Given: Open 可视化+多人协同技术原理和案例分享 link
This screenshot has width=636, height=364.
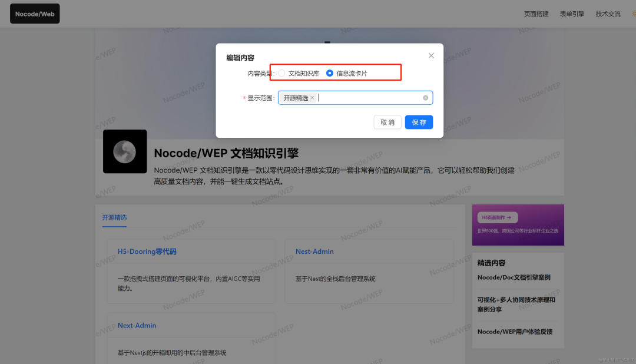Looking at the screenshot, I should click(x=516, y=305).
